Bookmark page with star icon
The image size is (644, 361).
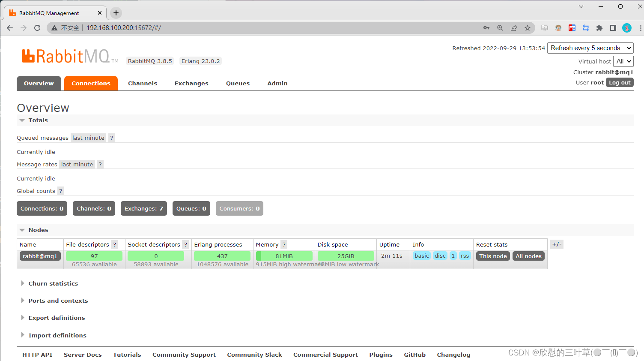coord(528,28)
